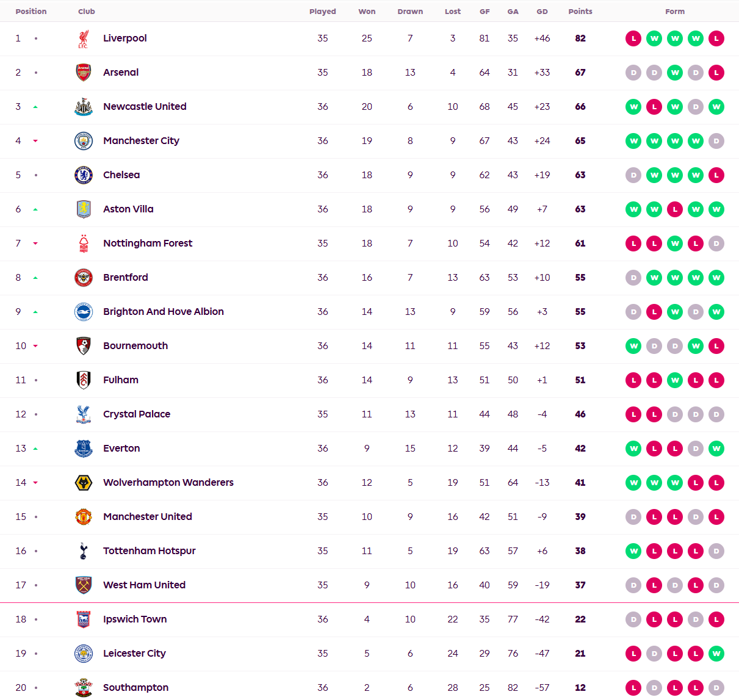This screenshot has height=700, width=739.
Task: Click Manchester City's red down-arrow position indicator
Action: pos(35,141)
